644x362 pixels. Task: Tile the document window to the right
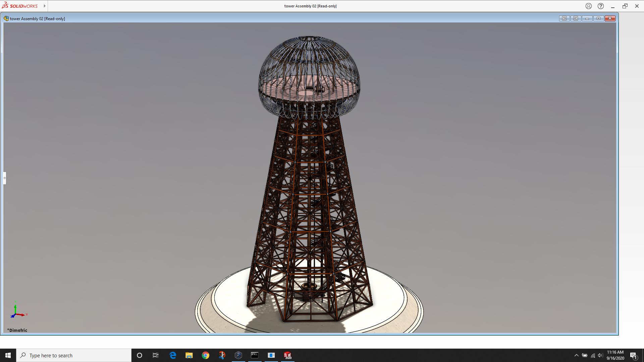click(576, 18)
